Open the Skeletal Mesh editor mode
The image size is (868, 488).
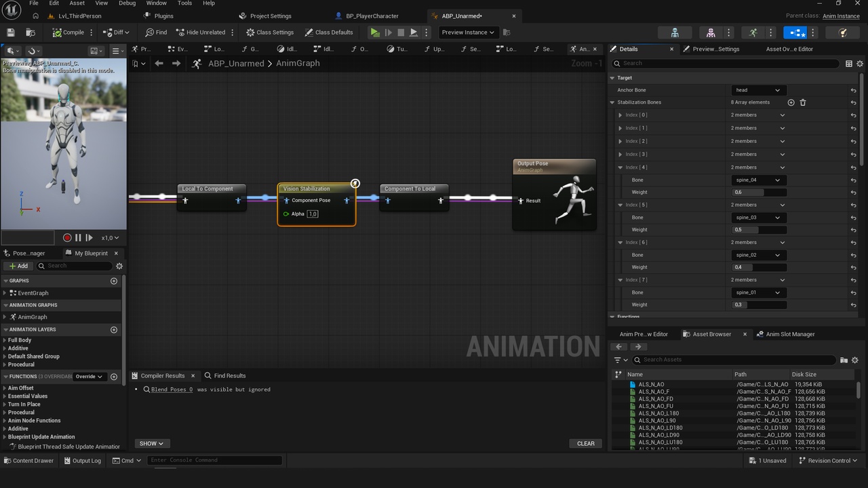[710, 32]
